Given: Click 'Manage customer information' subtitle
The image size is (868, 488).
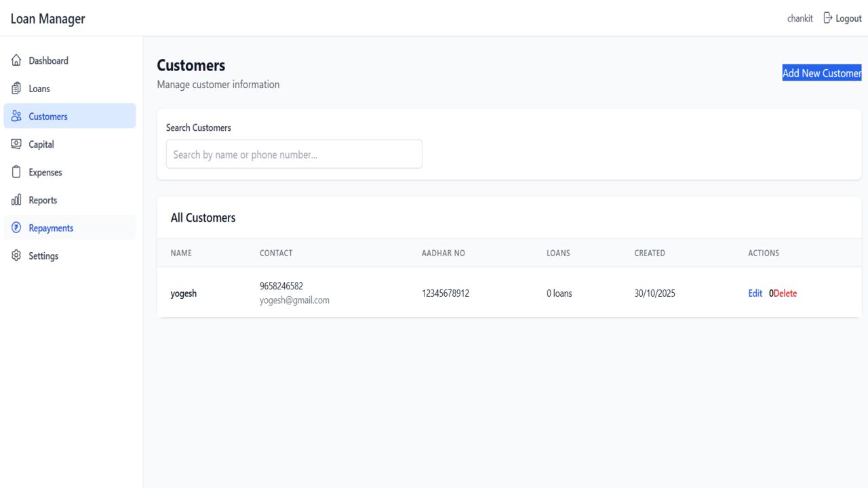Looking at the screenshot, I should tap(218, 85).
